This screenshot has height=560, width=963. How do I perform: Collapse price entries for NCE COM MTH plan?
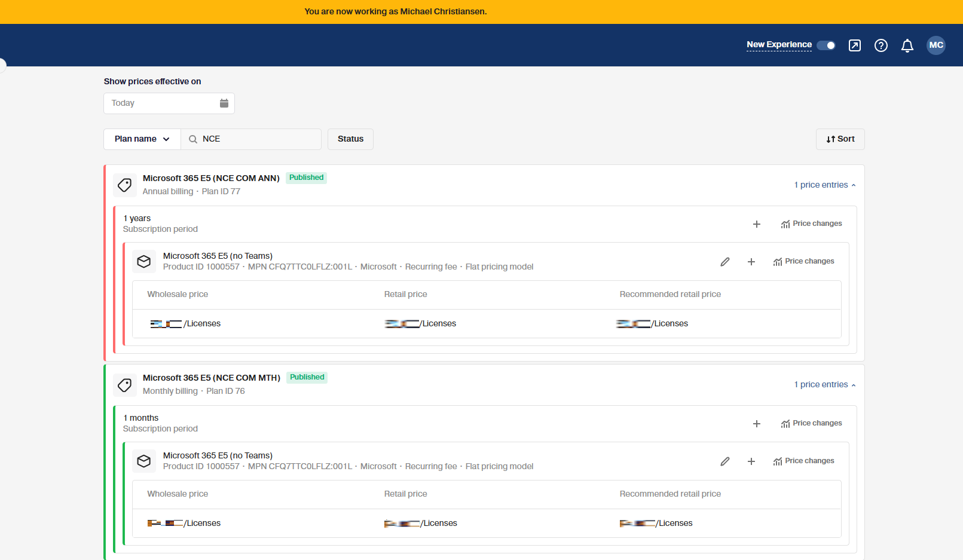(x=825, y=385)
